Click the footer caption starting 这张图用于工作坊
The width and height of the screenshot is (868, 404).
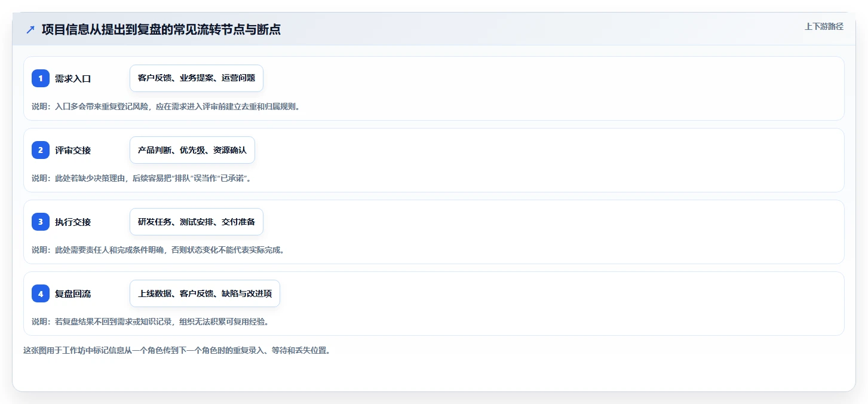pos(176,350)
